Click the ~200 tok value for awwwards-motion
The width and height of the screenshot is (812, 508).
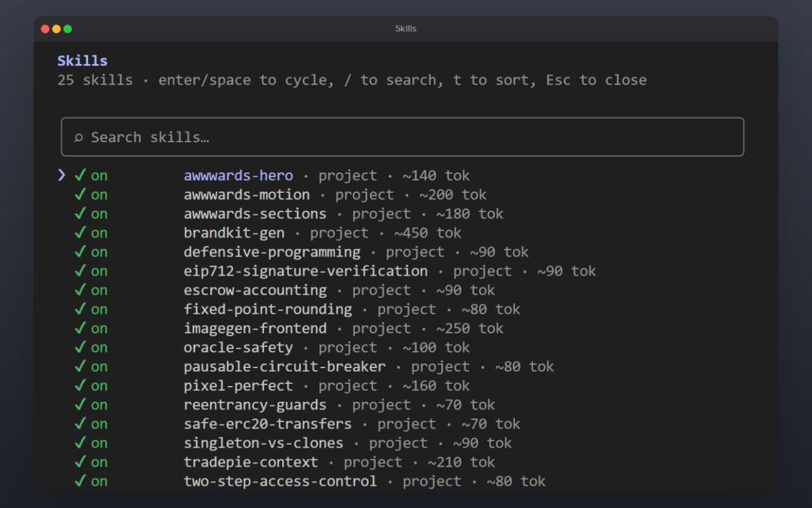click(x=453, y=195)
